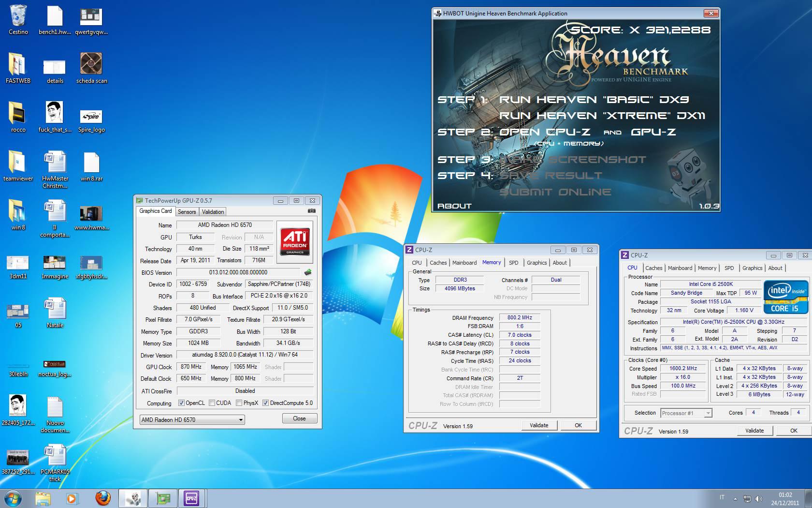Screen dimensions: 812x508
Task: Click OK in the right CPU-Z window
Action: (x=794, y=431)
